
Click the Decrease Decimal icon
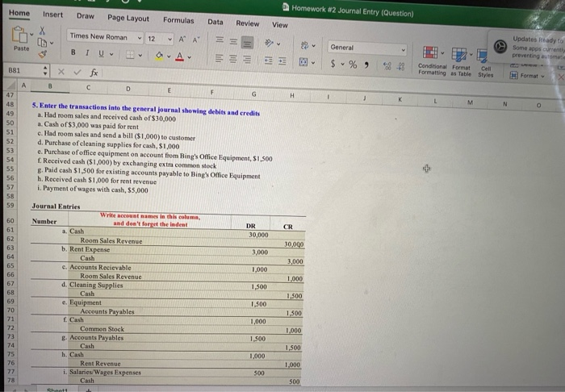(400, 66)
